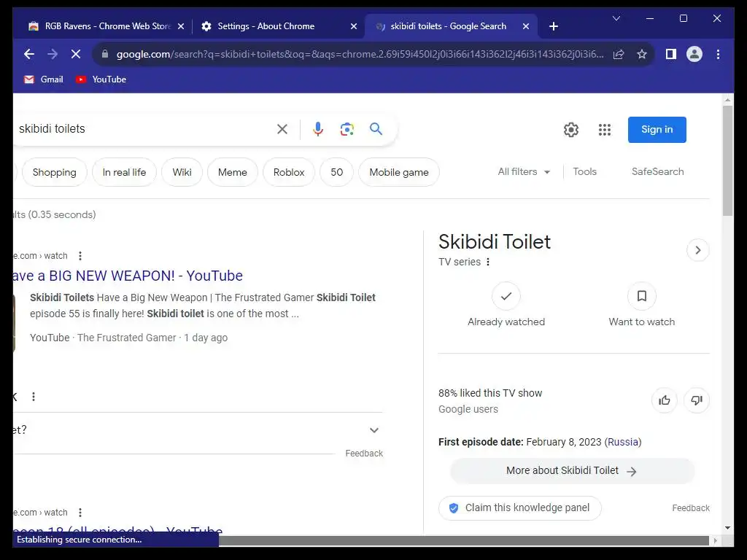This screenshot has width=747, height=560.
Task: Open options for the BIG NEW WEAPON result
Action: [80, 256]
